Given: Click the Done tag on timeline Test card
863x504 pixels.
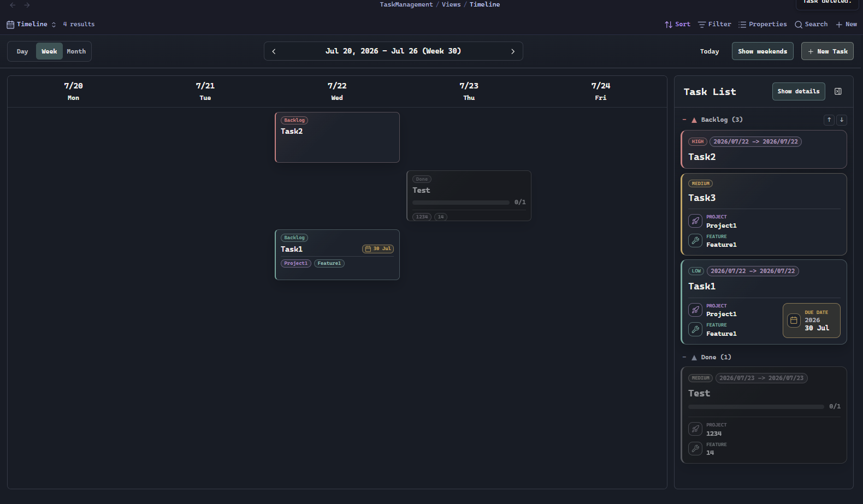Looking at the screenshot, I should pyautogui.click(x=422, y=179).
